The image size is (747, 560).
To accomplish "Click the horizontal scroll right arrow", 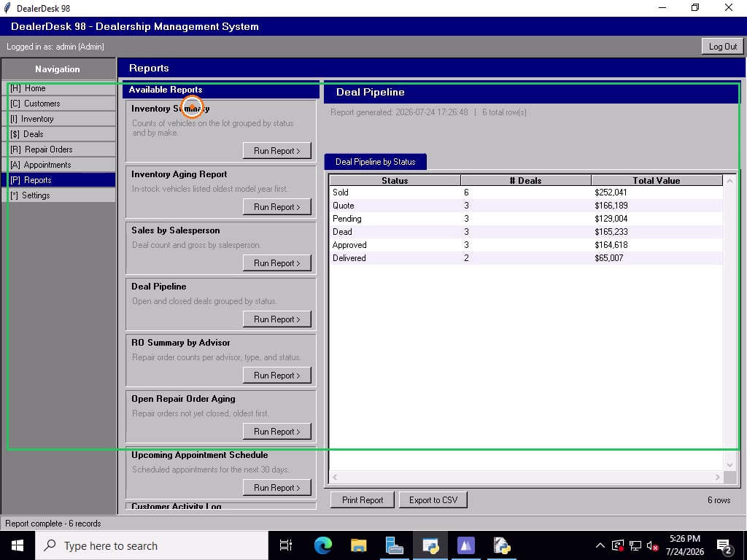I will click(718, 477).
